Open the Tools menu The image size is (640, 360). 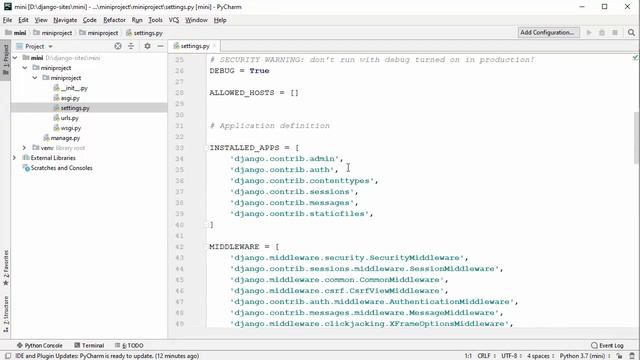point(155,20)
